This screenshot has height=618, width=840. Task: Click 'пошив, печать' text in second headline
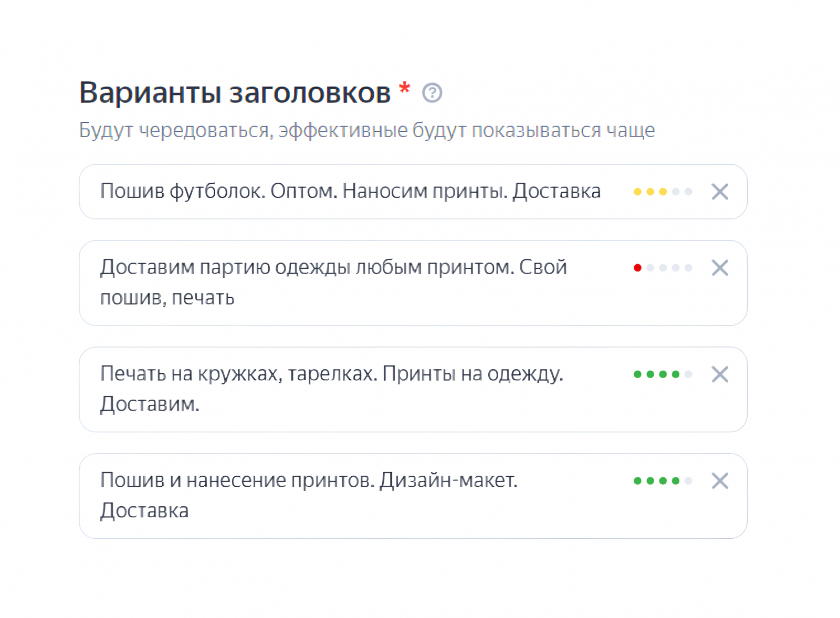click(x=167, y=298)
